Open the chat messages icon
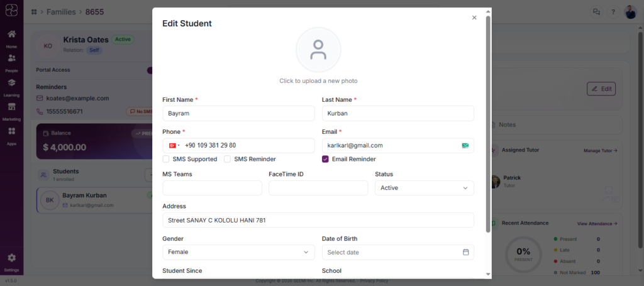The image size is (644, 286). tap(596, 12)
